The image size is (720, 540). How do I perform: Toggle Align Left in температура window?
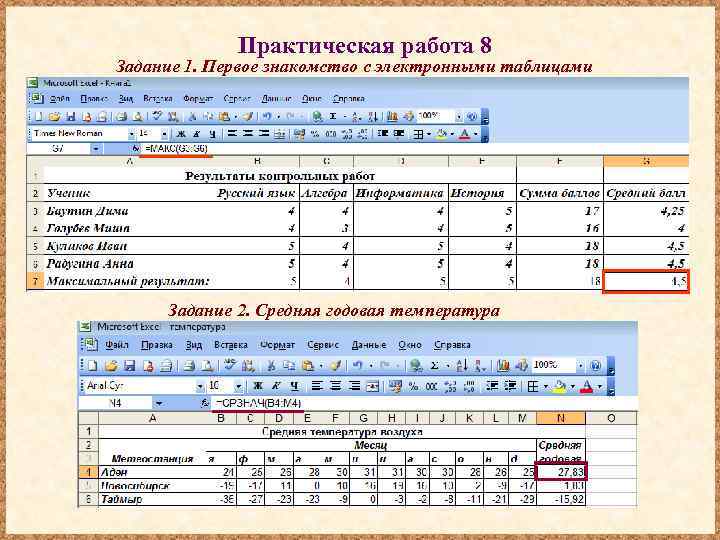(317, 386)
